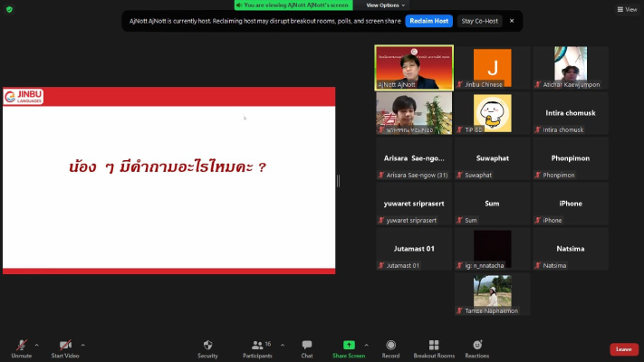Viewport: 644px width, 362px height.
Task: Expand the View Options dropdown
Action: (385, 5)
